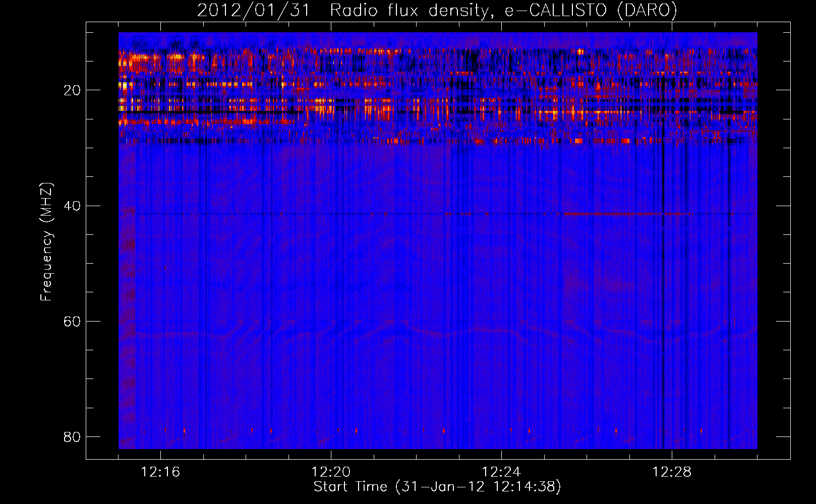Click the 12:20 time tick label
The image size is (816, 504).
(331, 472)
